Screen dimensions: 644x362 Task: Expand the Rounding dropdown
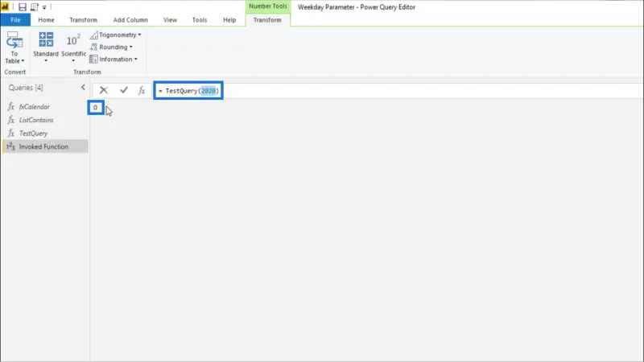coord(111,47)
